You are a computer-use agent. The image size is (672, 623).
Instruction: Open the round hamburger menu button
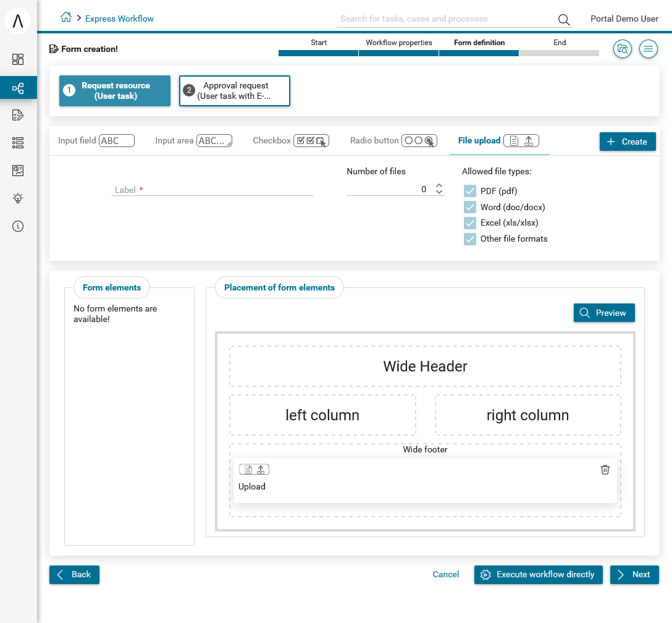coord(648,49)
